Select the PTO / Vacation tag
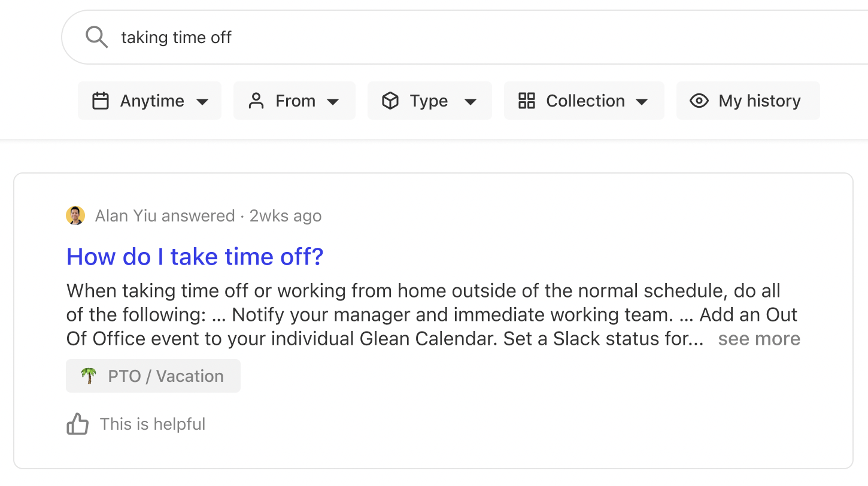Screen dimensions: 868x486 tap(153, 376)
